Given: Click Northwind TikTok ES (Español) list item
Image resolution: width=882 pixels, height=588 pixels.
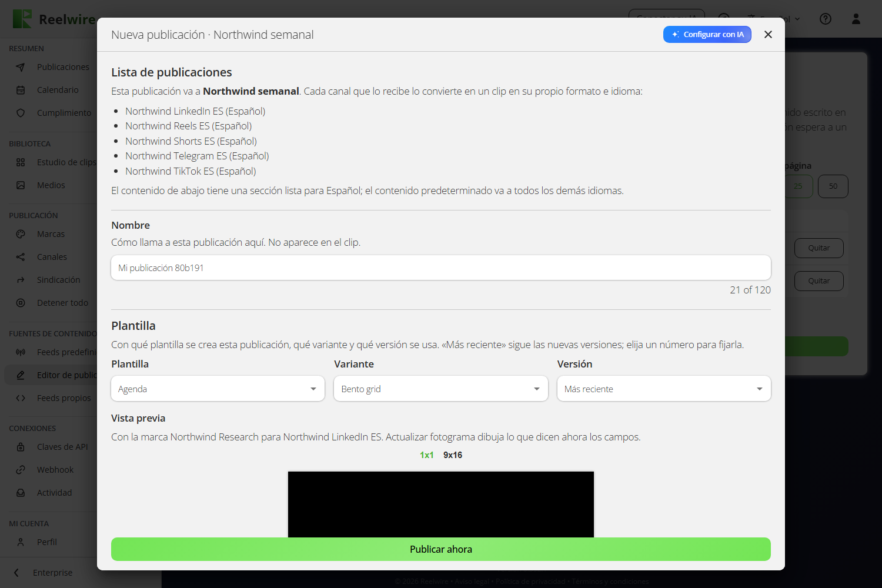Looking at the screenshot, I should click(x=191, y=171).
